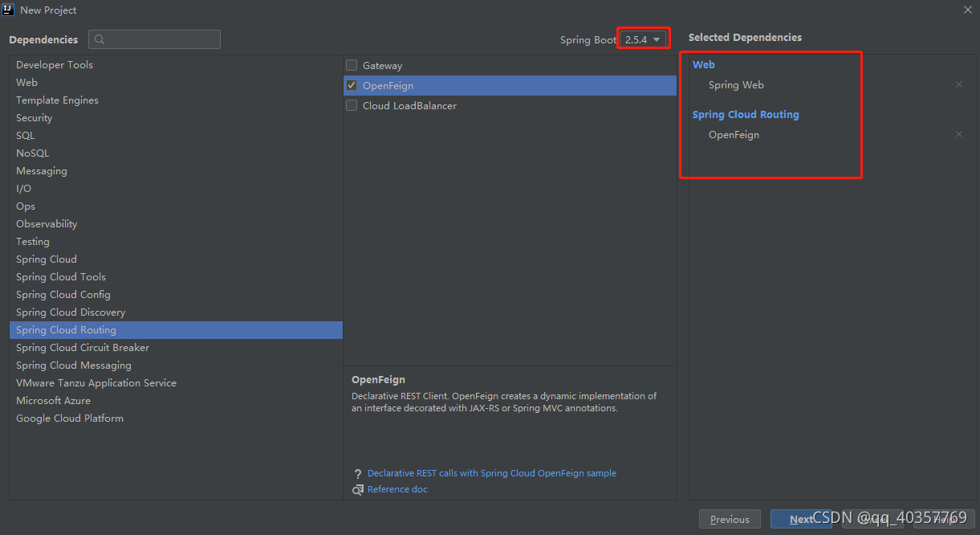This screenshot has width=980, height=535.
Task: Select the Spring Cloud Discovery category
Action: coord(176,312)
